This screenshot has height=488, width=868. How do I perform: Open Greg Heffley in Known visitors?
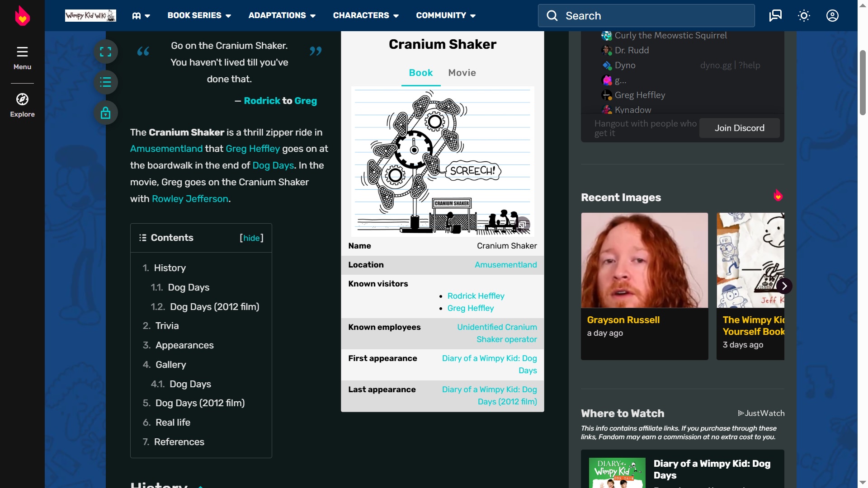(470, 308)
